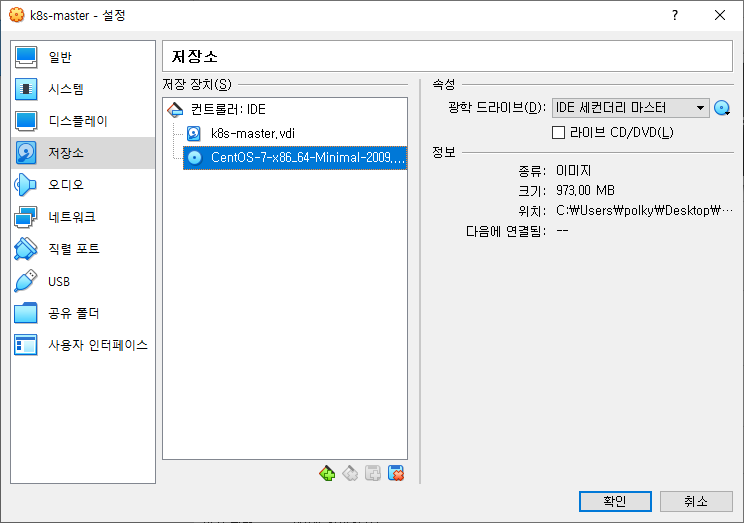Close the k8s-master settings dialog
Screen dimensions: 744x523
(720, 16)
